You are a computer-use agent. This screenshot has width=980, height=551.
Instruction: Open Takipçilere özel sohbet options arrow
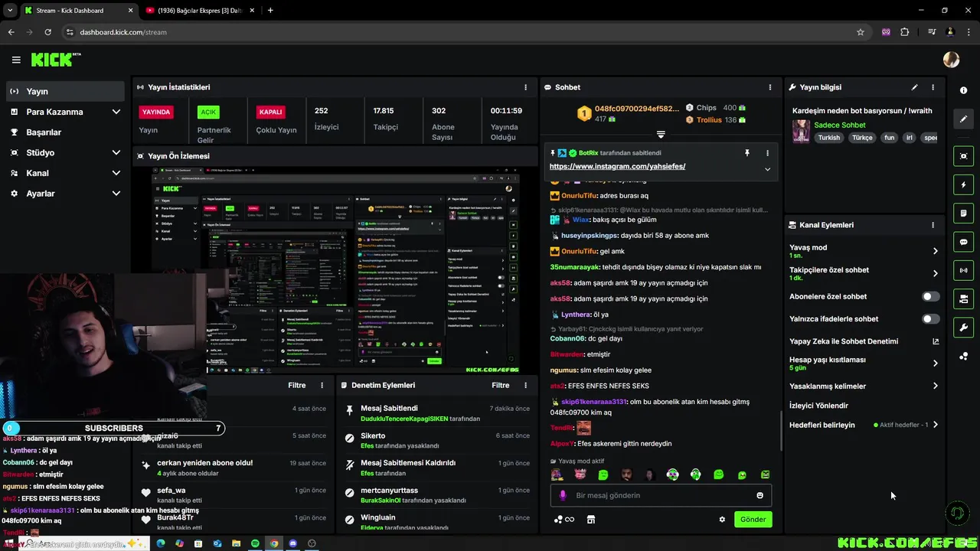tap(935, 273)
